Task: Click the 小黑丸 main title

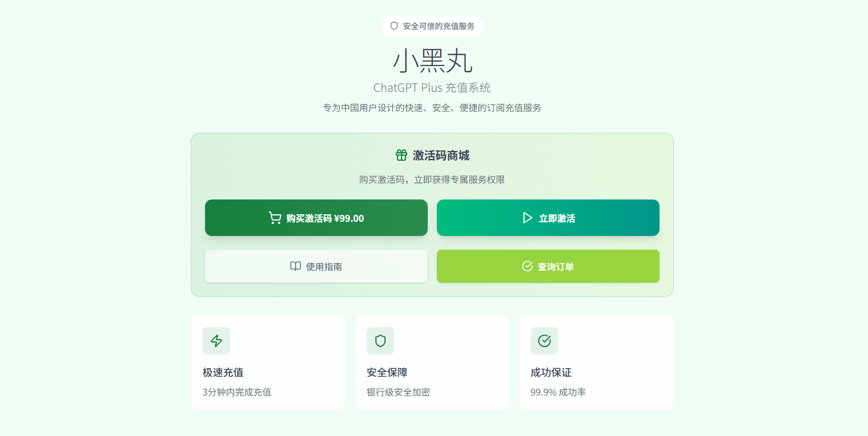Action: coord(433,61)
